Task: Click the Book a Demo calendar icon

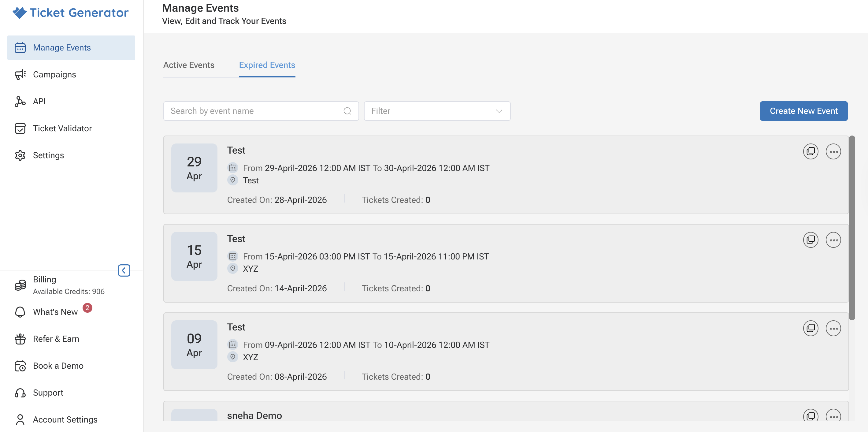Action: point(20,366)
